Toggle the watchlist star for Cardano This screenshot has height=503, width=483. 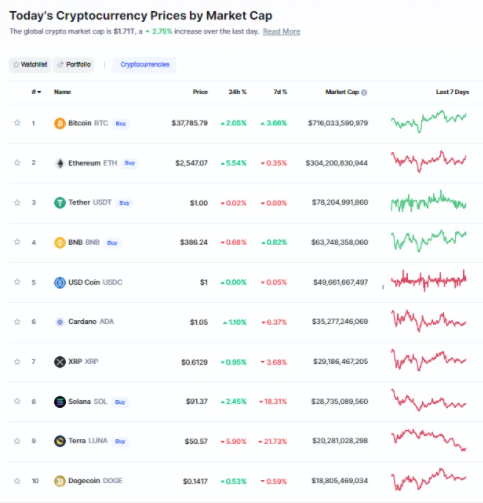click(x=17, y=322)
